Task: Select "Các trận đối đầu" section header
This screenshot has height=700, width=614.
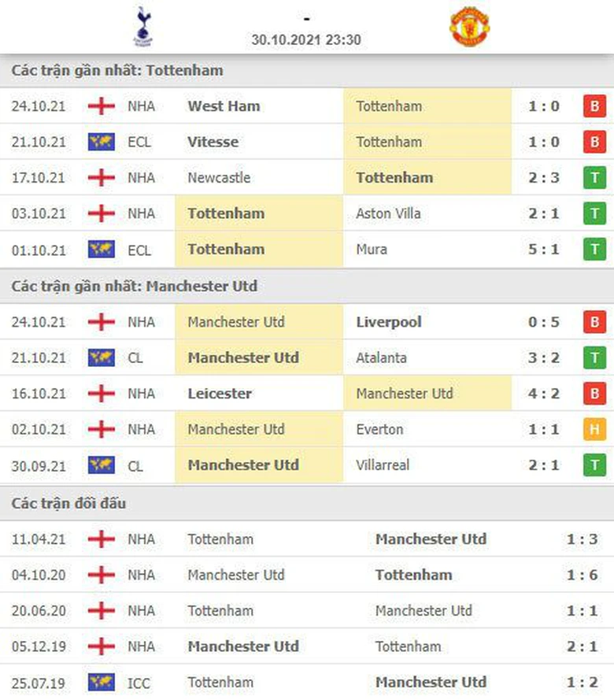Action: point(68,503)
